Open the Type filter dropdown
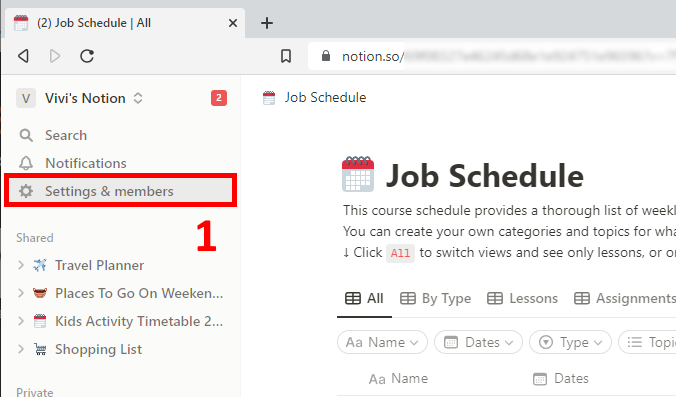This screenshot has width=676, height=397. 570,342
